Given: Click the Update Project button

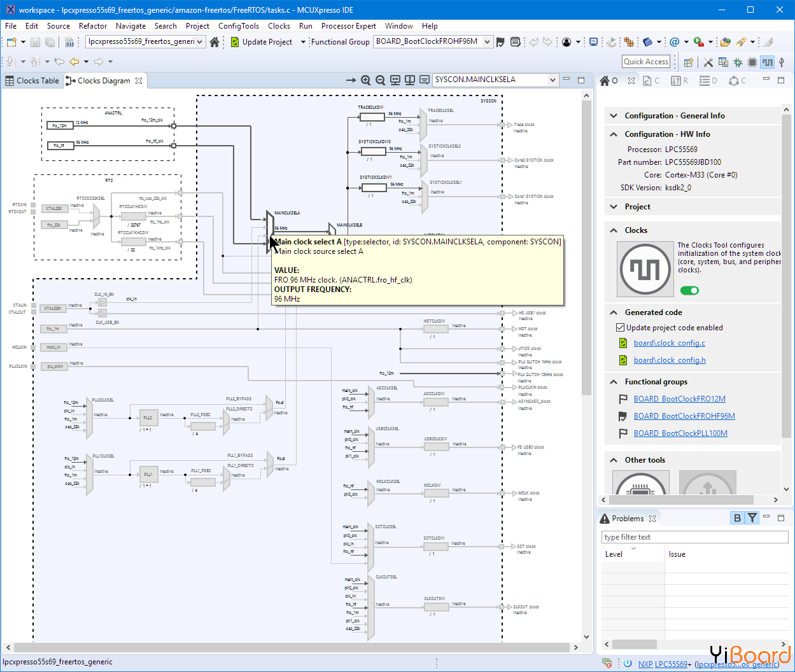Looking at the screenshot, I should click(261, 42).
